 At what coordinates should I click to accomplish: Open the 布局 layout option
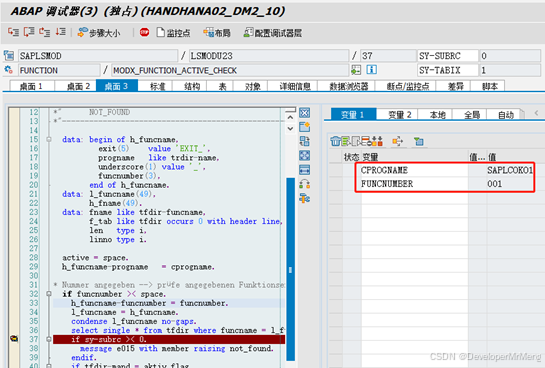coord(217,33)
